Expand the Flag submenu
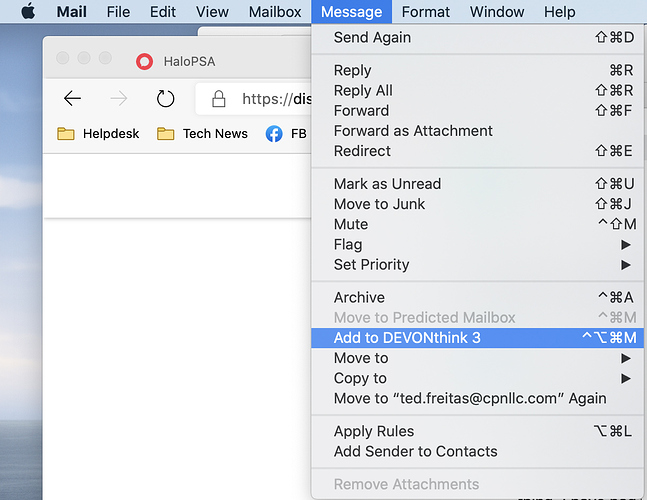 coord(477,245)
